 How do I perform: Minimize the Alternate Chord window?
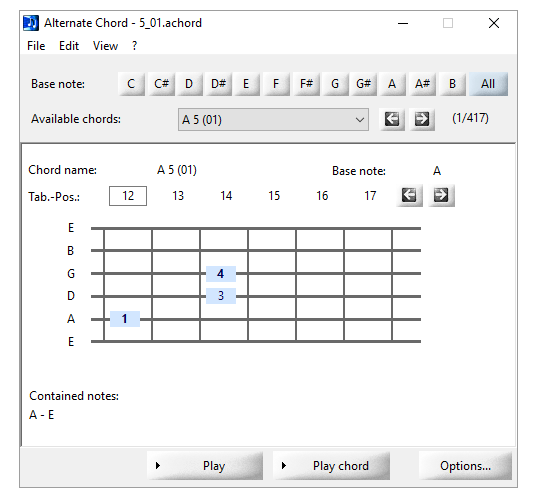tap(403, 23)
